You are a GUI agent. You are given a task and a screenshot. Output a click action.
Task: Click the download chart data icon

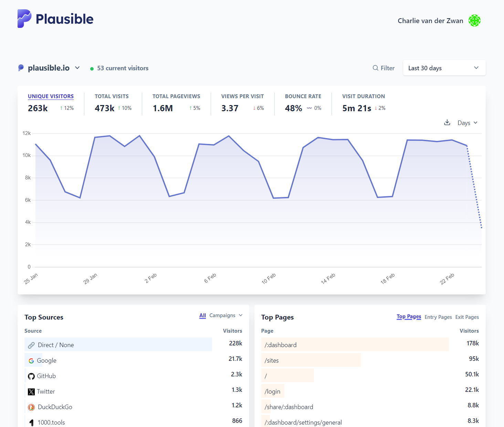coord(447,123)
